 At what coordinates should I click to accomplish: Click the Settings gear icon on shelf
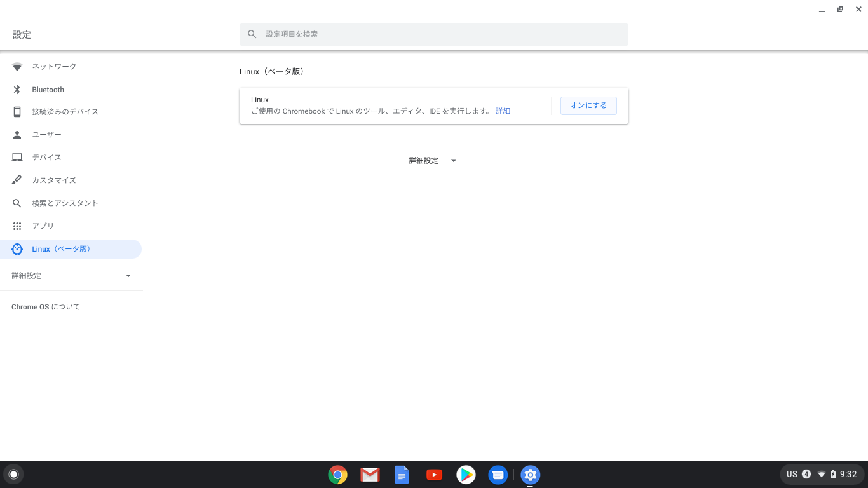tap(530, 475)
